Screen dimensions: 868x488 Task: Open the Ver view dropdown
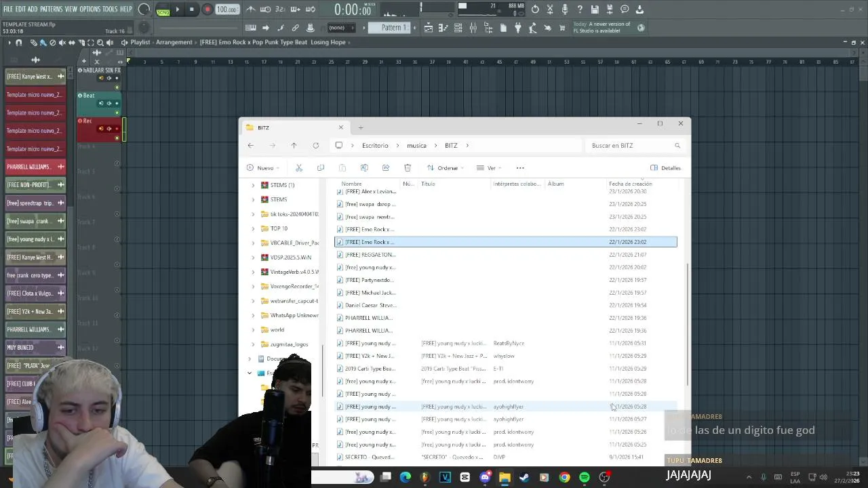click(x=490, y=167)
